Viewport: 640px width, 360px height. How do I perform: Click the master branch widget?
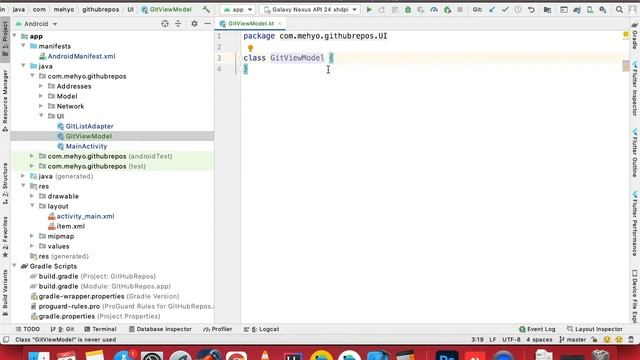click(x=573, y=340)
